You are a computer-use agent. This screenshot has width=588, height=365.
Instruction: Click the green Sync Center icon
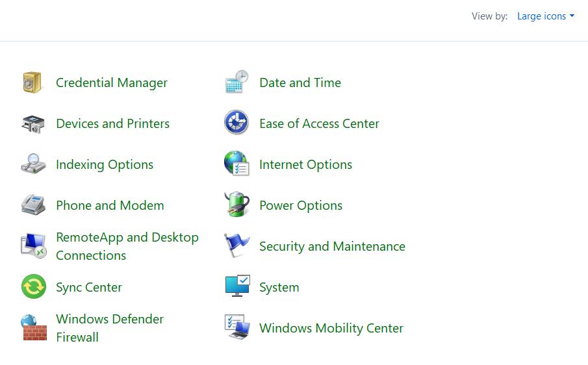pyautogui.click(x=34, y=286)
